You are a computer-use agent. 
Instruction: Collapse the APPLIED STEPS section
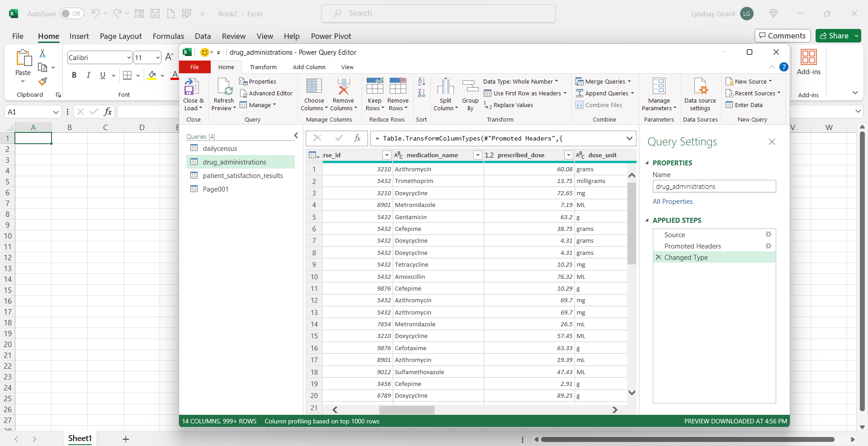(647, 220)
